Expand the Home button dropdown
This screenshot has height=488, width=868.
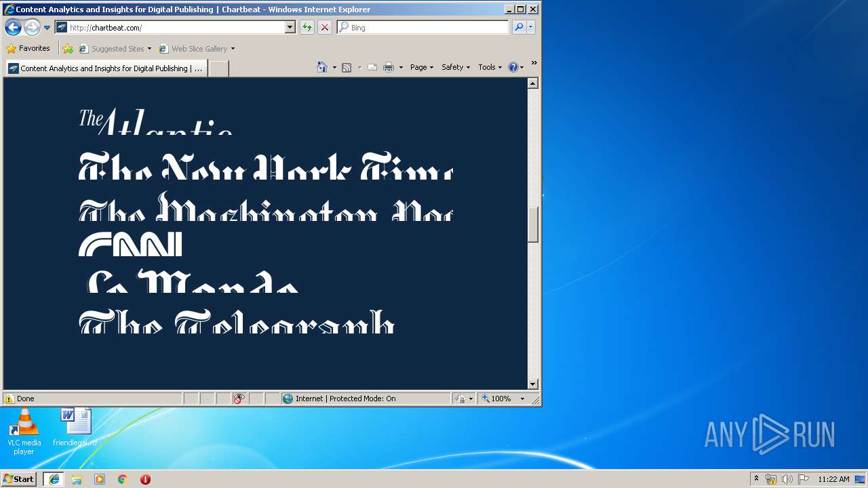tap(334, 67)
